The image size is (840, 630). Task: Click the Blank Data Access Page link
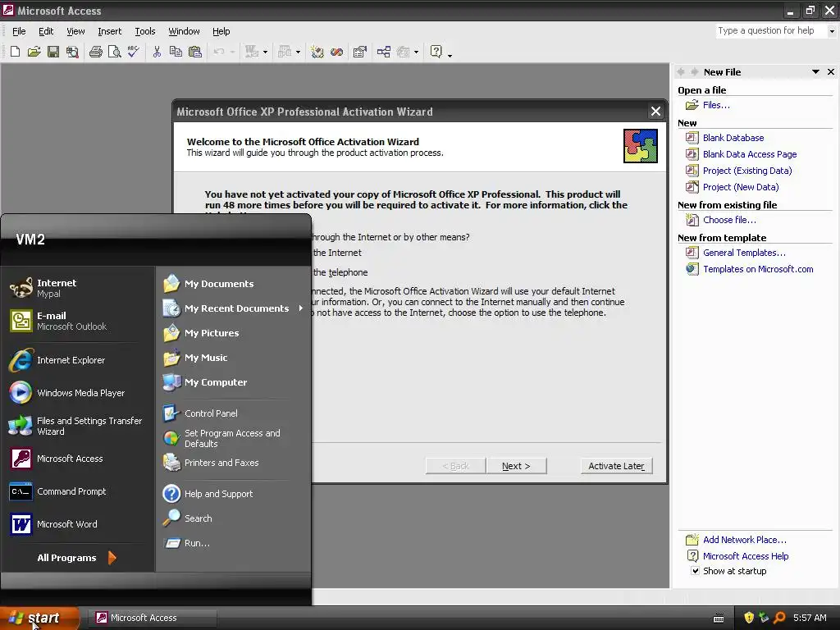[x=750, y=154]
